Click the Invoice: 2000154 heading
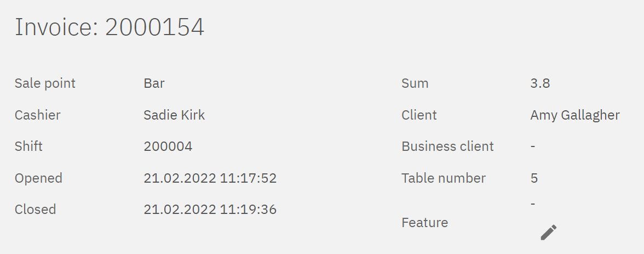The height and width of the screenshot is (254, 644). [110, 27]
